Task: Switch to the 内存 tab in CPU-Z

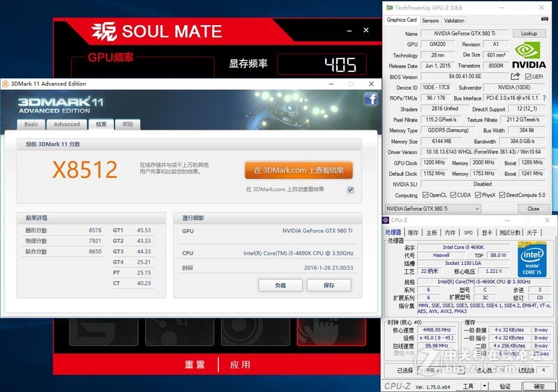Action: coord(450,233)
